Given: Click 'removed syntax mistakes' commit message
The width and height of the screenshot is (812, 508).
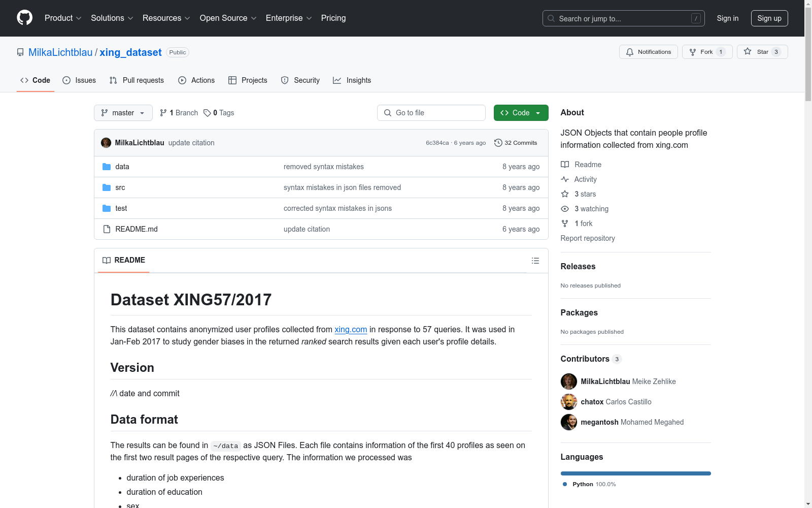Looking at the screenshot, I should point(324,167).
